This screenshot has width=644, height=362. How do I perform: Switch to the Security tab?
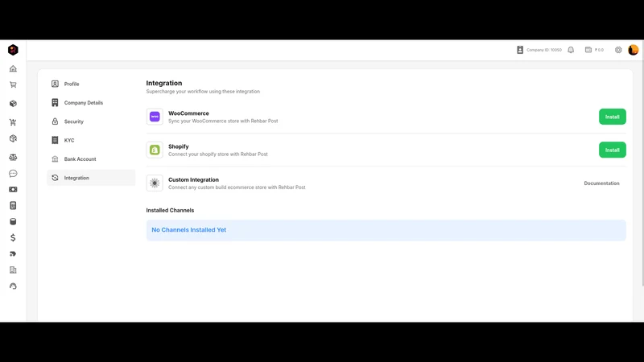91,121
